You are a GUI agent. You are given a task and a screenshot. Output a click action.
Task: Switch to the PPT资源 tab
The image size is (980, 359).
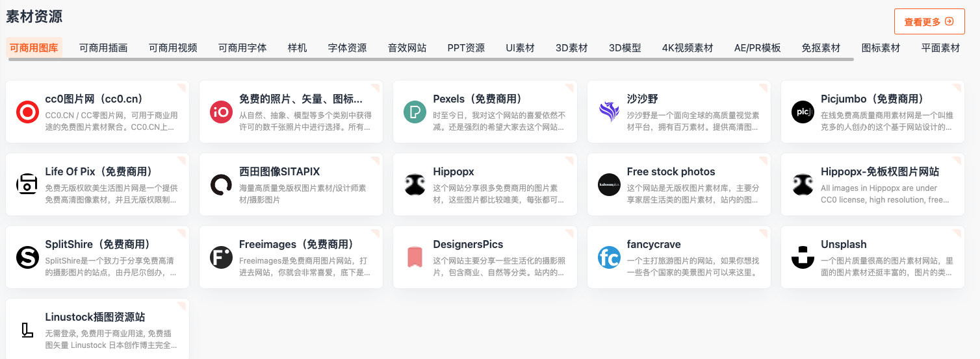point(466,47)
